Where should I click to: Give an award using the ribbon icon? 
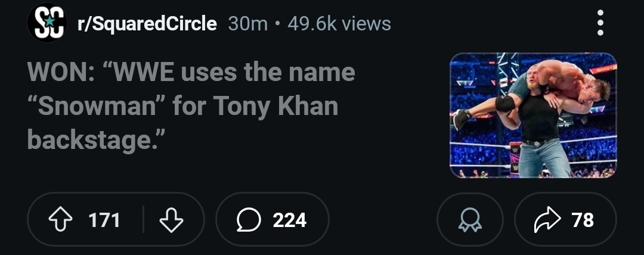click(469, 220)
